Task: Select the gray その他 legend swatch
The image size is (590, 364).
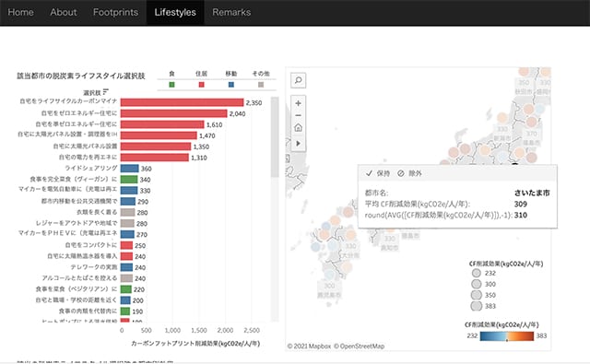Action: click(261, 85)
